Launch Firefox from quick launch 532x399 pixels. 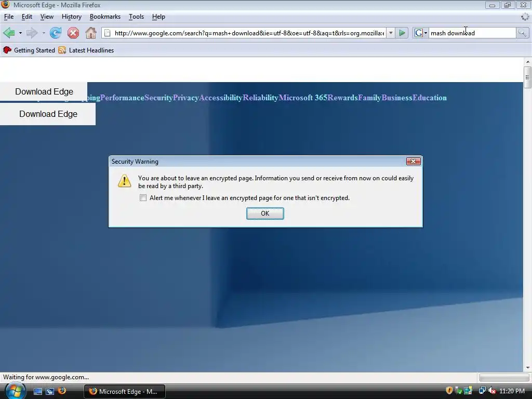coord(62,391)
